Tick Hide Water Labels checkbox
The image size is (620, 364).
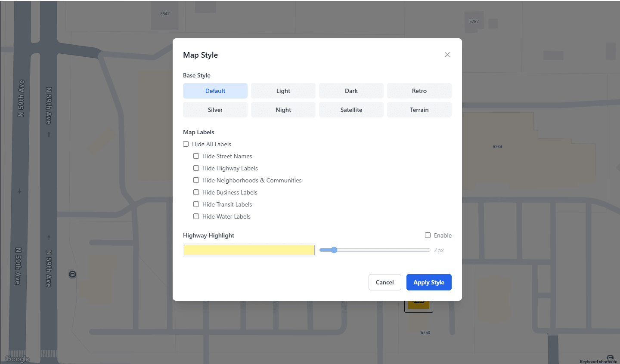[196, 216]
